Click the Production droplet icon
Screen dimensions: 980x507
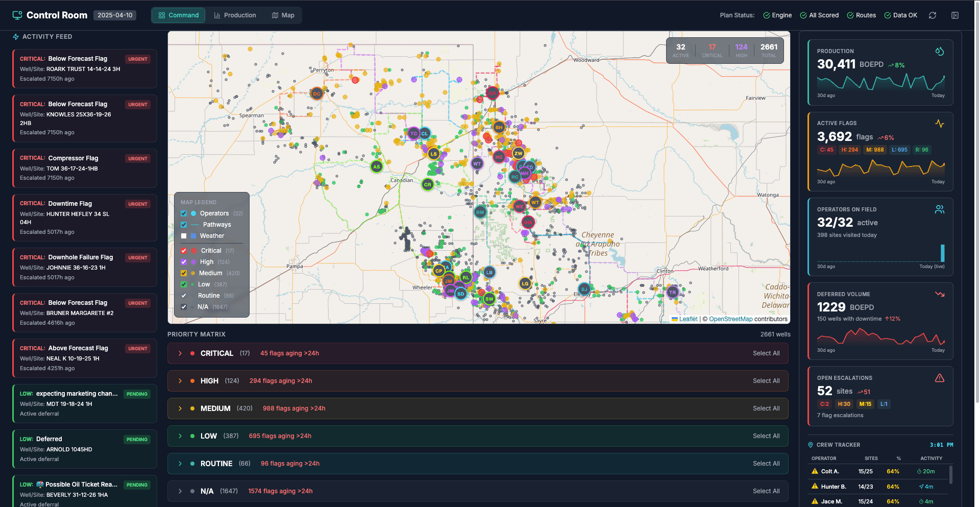(x=939, y=52)
